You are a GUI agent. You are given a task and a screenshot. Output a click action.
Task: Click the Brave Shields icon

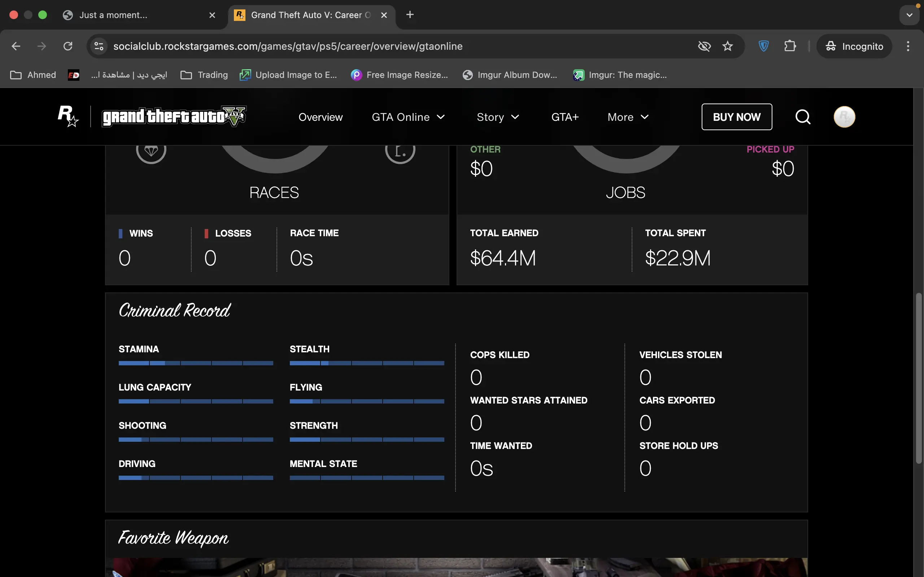(763, 46)
